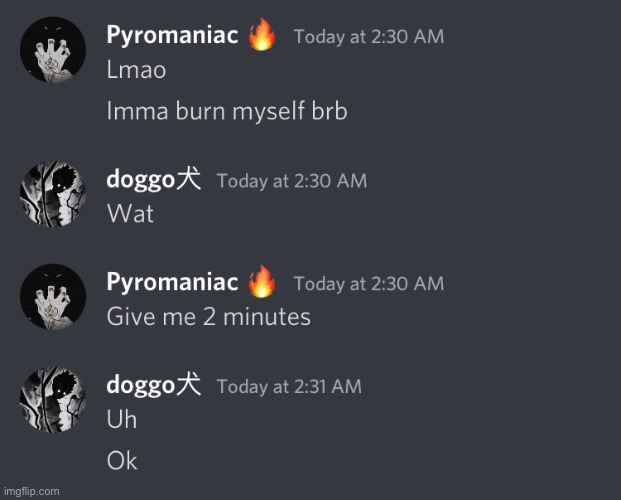Select the 'Lmao' message
The height and width of the screenshot is (500, 621).
pos(136,70)
